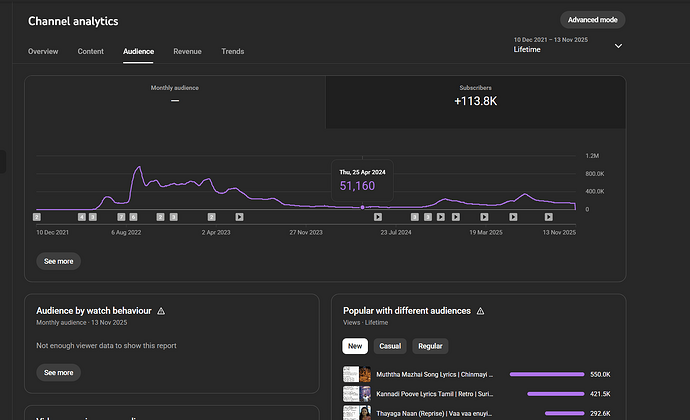Switch to the Revenue tab

pos(187,51)
